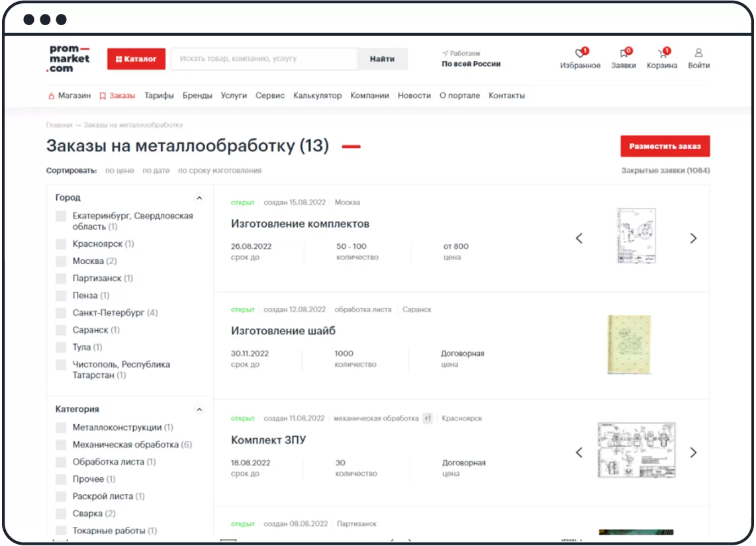Open the Калькулятор menu item
The height and width of the screenshot is (546, 756).
(x=318, y=95)
